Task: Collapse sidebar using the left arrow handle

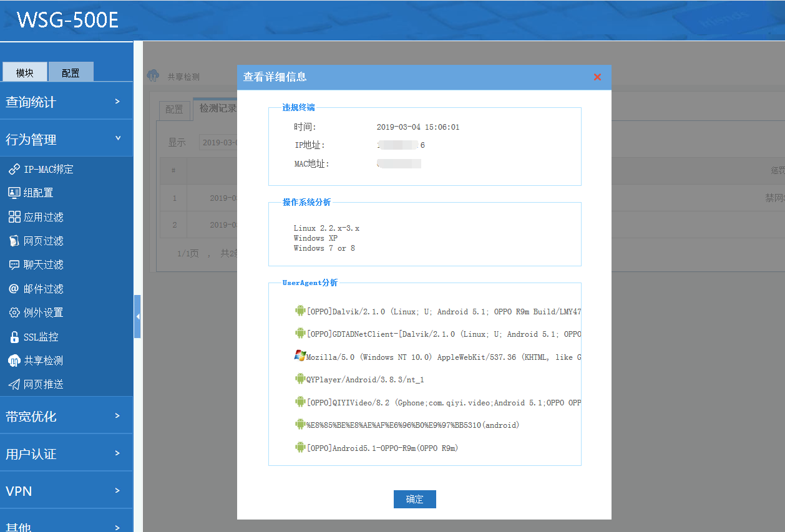Action: pos(137,317)
